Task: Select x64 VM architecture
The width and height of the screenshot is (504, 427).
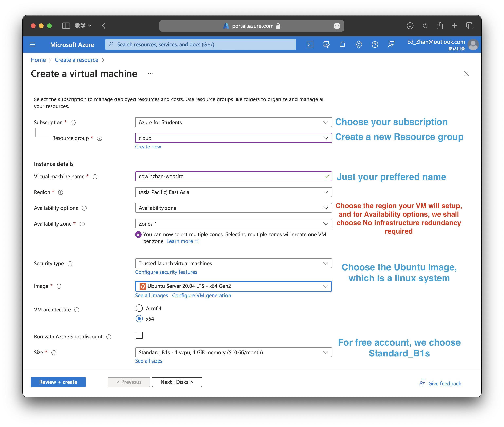Action: pos(139,319)
